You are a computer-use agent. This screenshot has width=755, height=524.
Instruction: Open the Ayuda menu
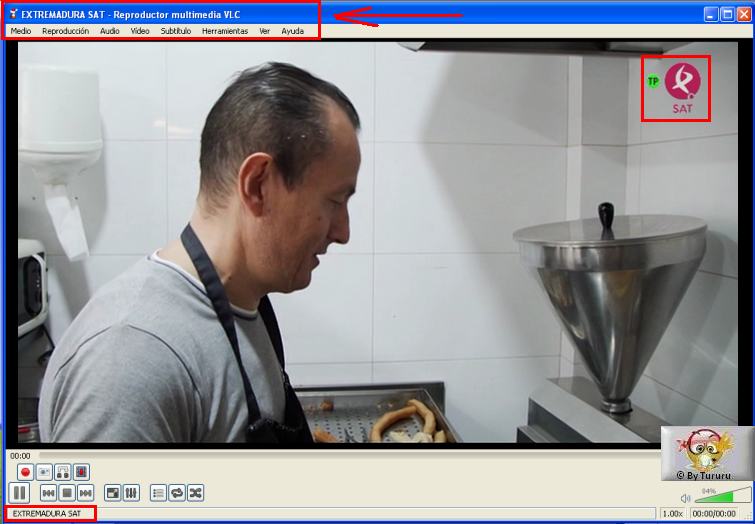(x=293, y=31)
